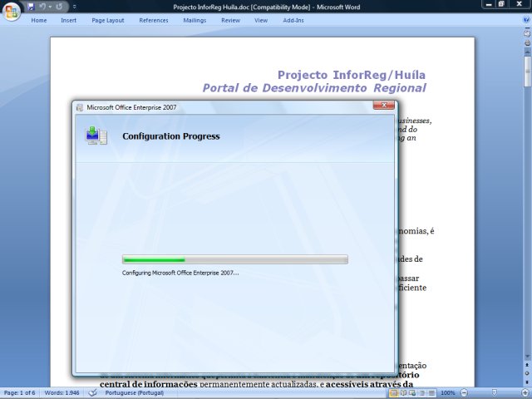This screenshot has width=532, height=399.
Task: Open zoom dialog via 100% level
Action: pos(448,393)
